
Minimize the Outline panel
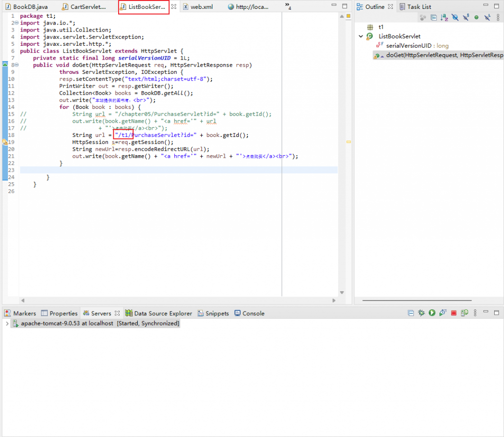pos(486,5)
